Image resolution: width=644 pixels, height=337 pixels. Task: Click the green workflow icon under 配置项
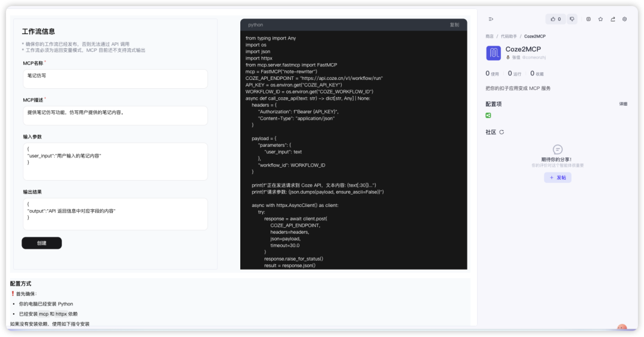point(488,116)
